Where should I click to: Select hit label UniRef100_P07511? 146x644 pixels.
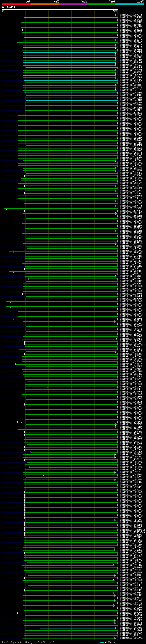(x=131, y=434)
